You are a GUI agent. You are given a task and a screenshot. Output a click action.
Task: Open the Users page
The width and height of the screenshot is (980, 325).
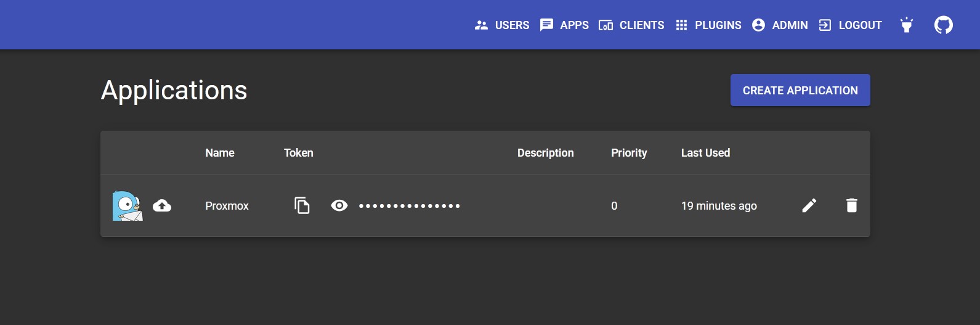point(502,25)
